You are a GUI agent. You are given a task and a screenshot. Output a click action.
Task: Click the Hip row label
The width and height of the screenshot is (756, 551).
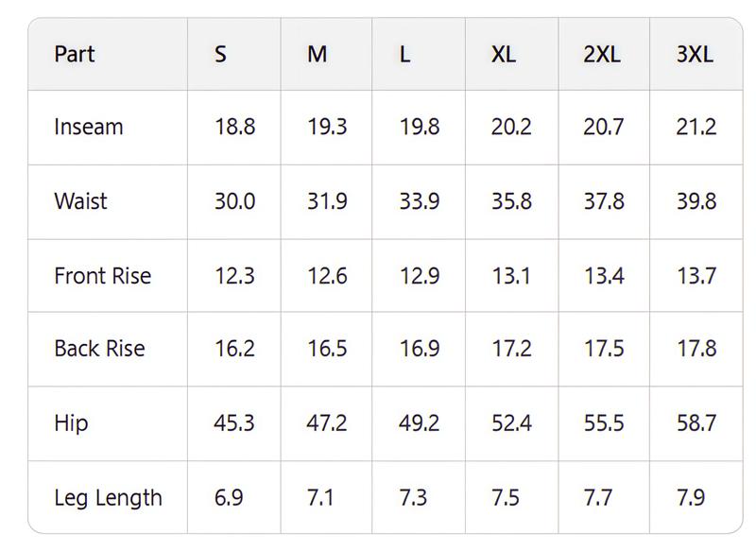[x=71, y=422]
